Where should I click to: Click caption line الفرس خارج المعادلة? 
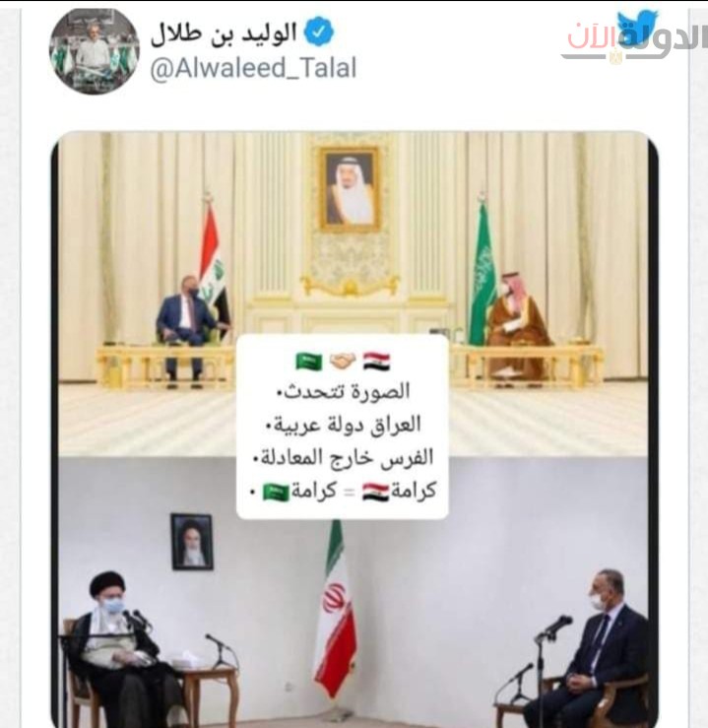(x=343, y=458)
